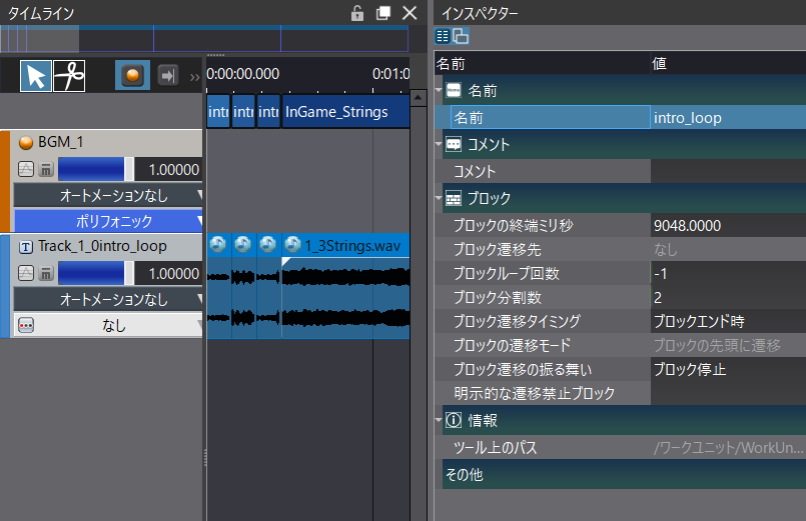Click the 0:00:00.000 time ruler label

[243, 74]
